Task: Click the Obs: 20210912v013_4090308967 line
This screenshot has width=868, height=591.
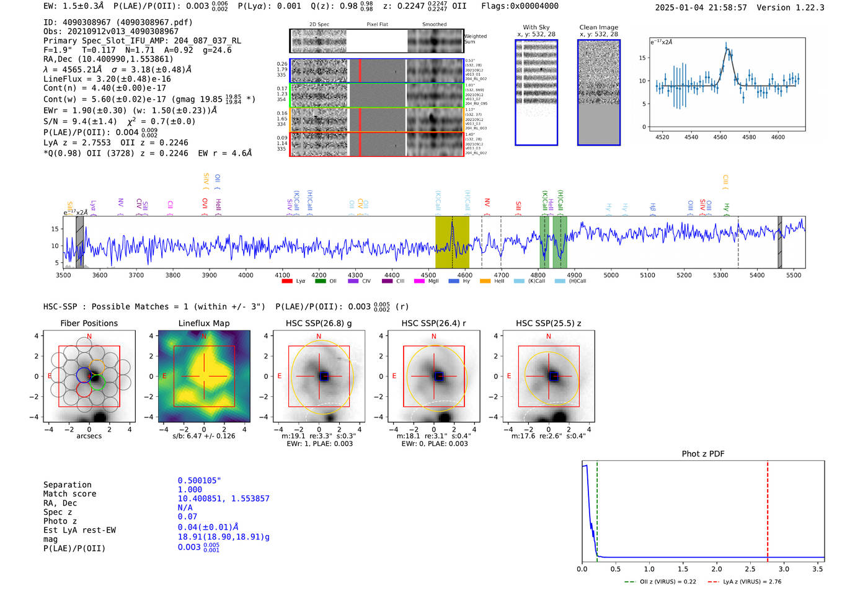Action: [x=111, y=31]
